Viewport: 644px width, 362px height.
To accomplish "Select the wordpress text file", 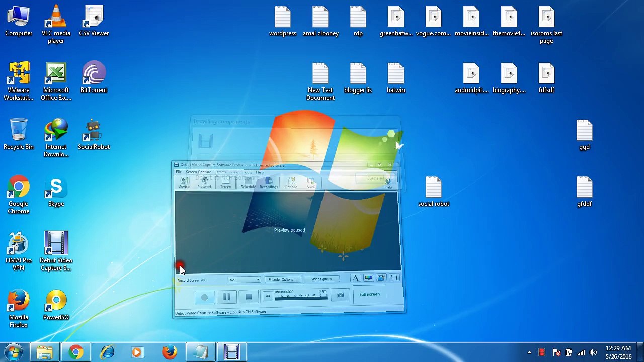I will (283, 21).
